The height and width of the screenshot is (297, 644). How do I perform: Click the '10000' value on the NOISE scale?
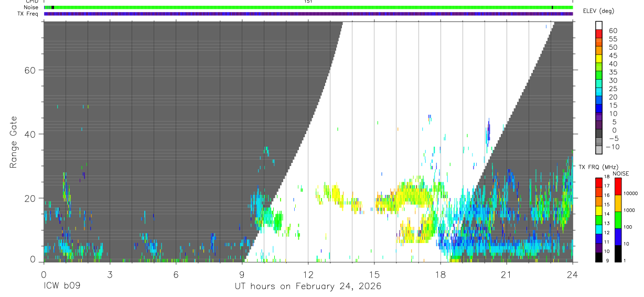click(631, 193)
